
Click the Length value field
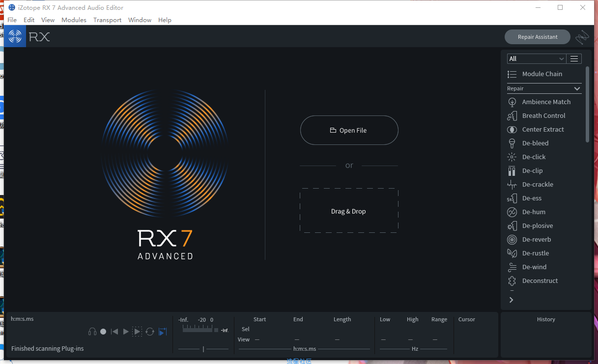point(337,339)
